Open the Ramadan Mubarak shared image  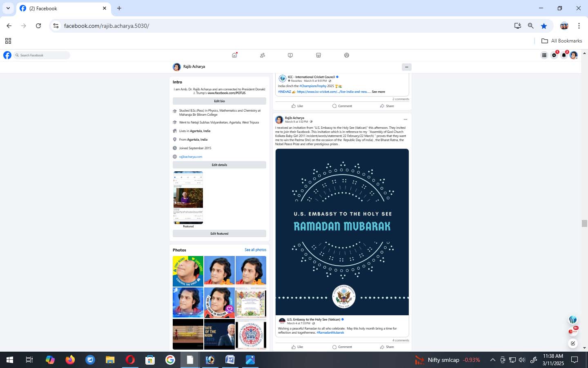[342, 232]
